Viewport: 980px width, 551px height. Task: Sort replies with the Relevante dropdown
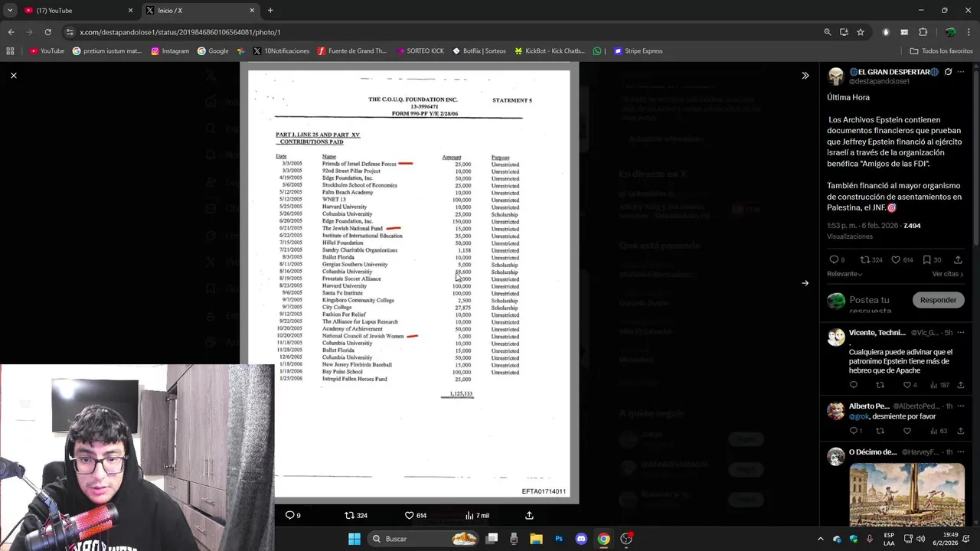tap(844, 274)
